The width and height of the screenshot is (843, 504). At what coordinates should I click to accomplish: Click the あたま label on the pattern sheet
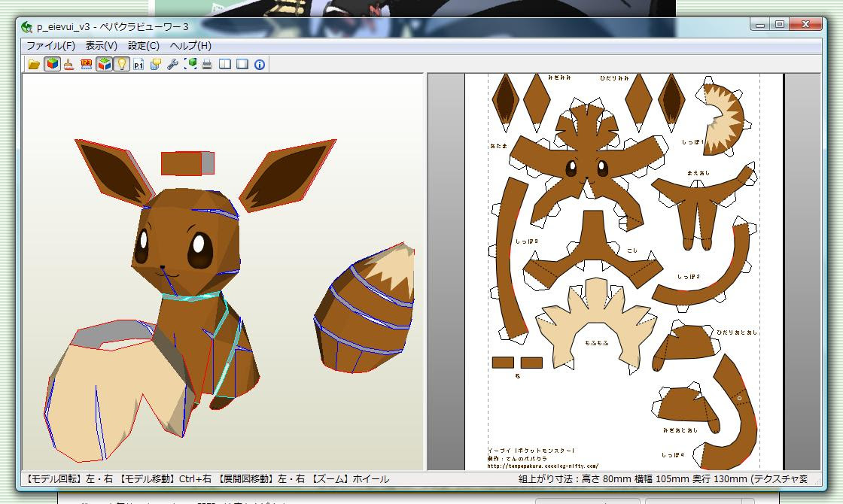pyautogui.click(x=499, y=146)
